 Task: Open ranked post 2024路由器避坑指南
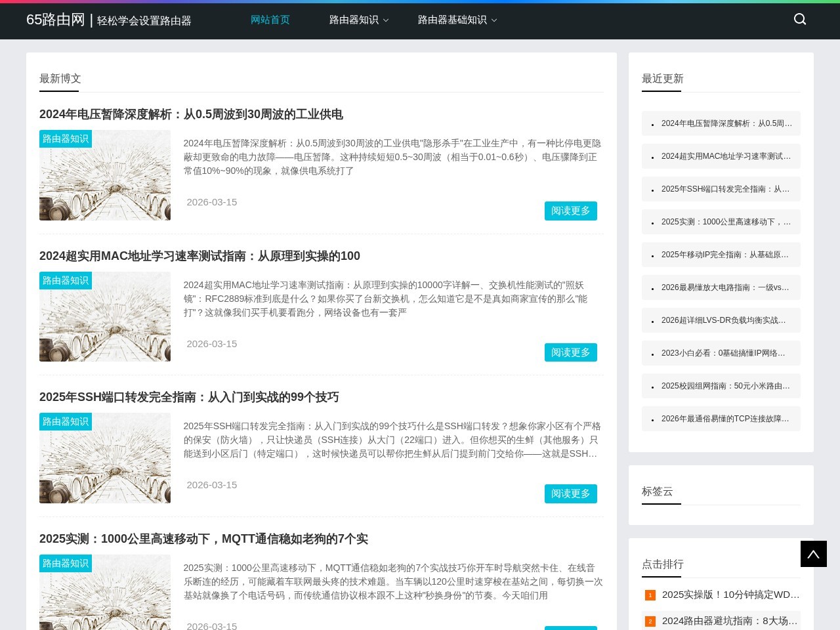tap(729, 621)
